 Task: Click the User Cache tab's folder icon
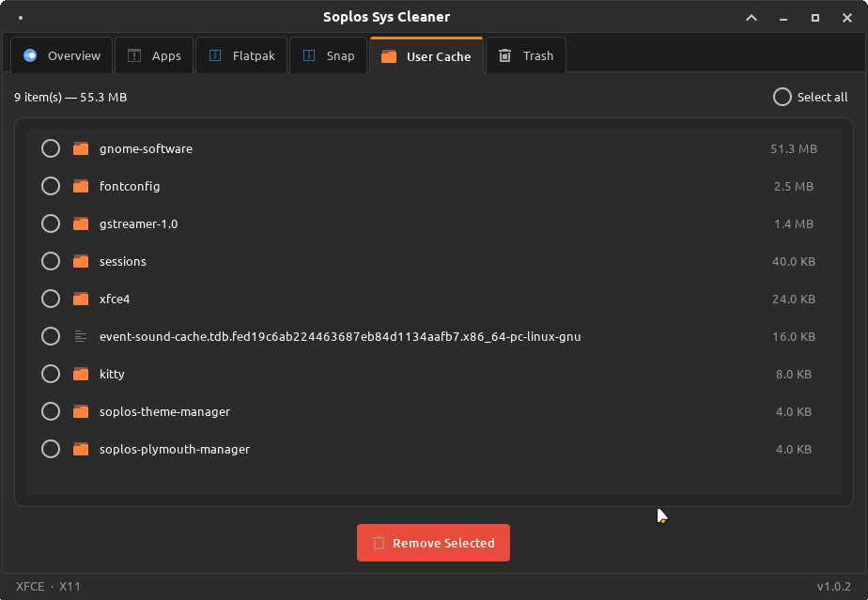pos(389,56)
